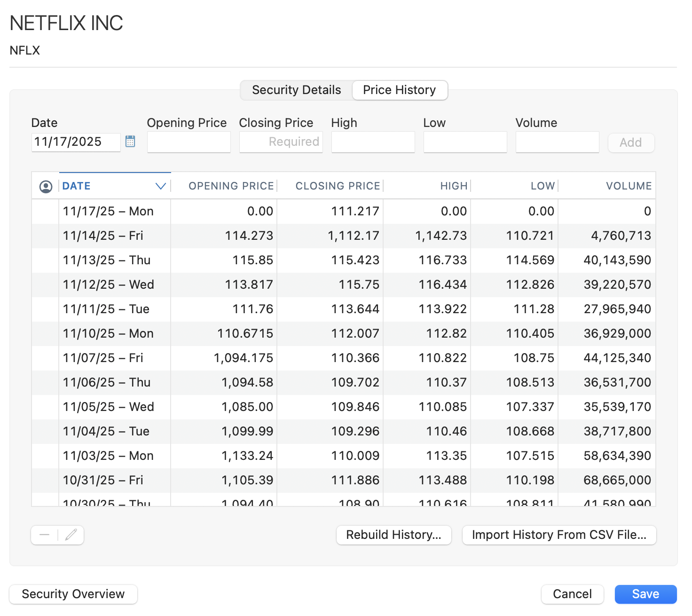
Task: Sort by LOW column header
Action: tap(515, 186)
